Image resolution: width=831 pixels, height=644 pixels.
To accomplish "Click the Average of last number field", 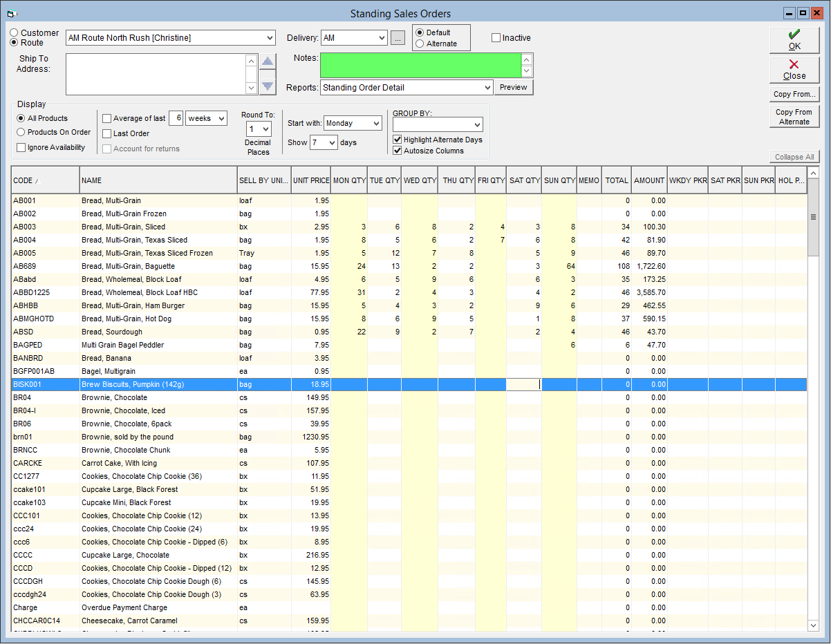I will tap(176, 118).
